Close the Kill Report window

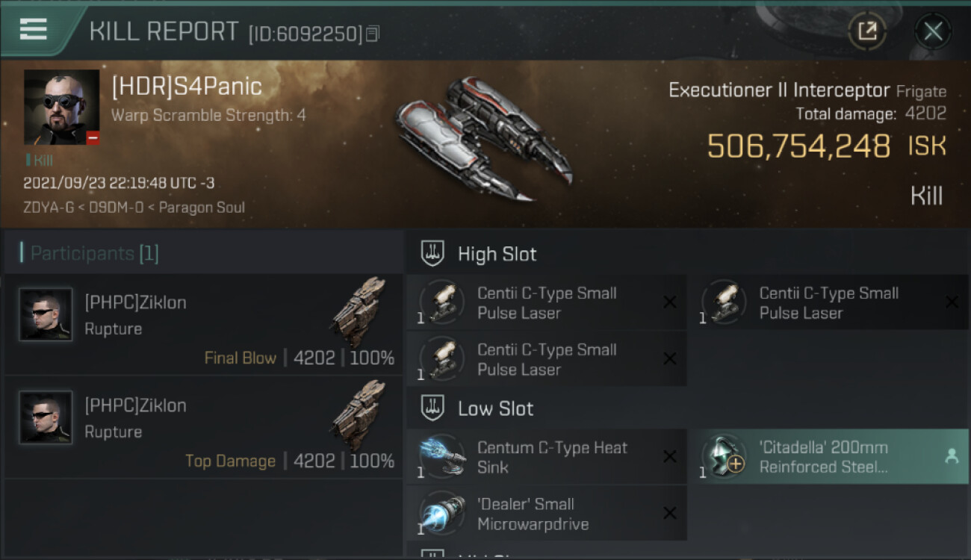pos(933,31)
